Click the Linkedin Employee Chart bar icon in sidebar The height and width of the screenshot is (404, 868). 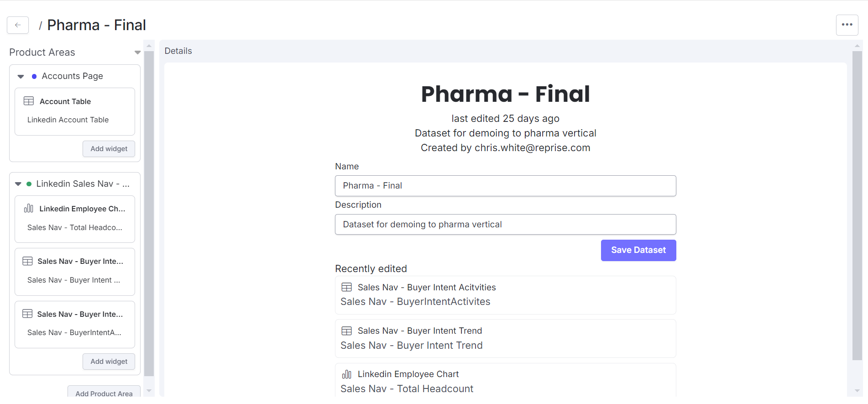point(29,209)
